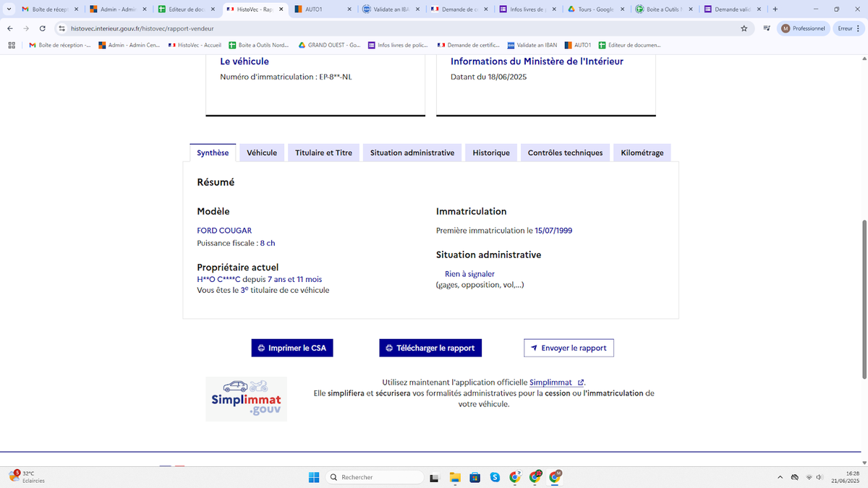
Task: Click the page vertical scrollbar
Action: click(x=864, y=299)
